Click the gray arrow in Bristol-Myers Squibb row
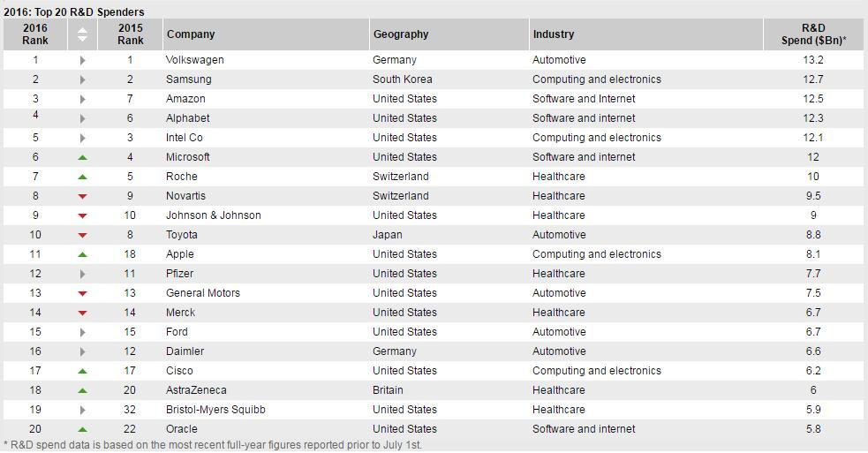Viewport: 868px width, 453px height. click(82, 411)
